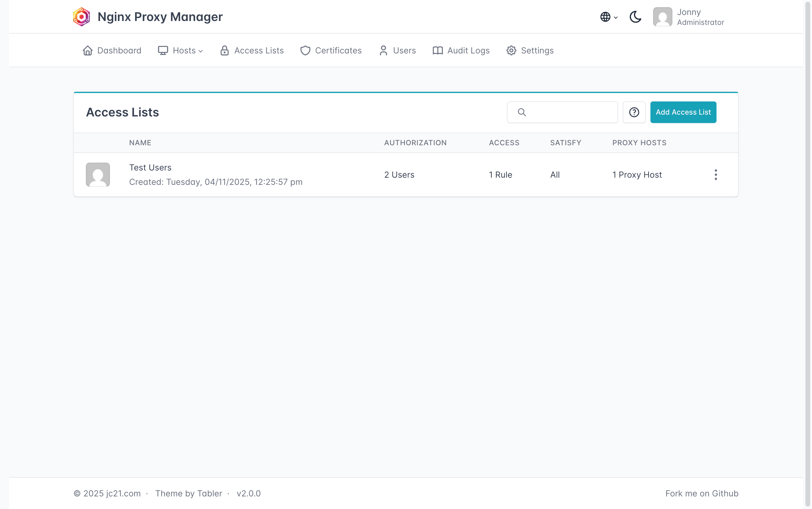This screenshot has width=812, height=509.
Task: Open the language globe dropdown
Action: click(x=608, y=17)
